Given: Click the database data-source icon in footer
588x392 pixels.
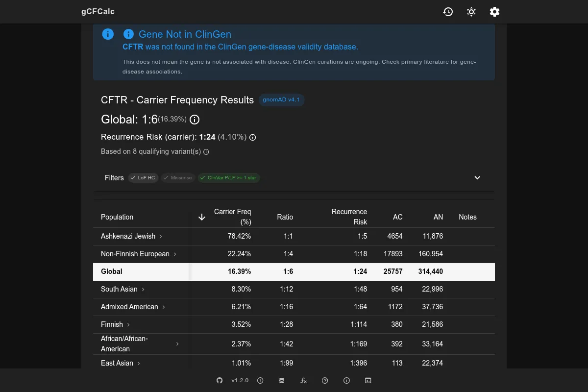Looking at the screenshot, I should (282, 380).
